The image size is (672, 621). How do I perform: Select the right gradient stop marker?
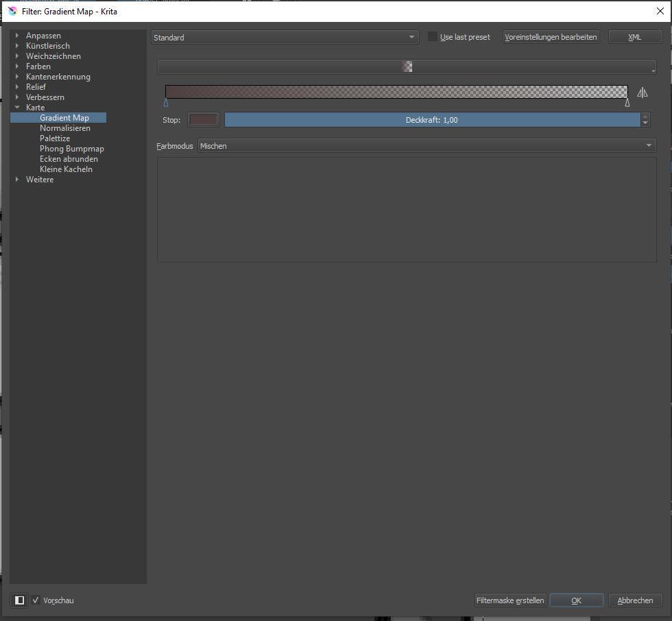[x=627, y=103]
